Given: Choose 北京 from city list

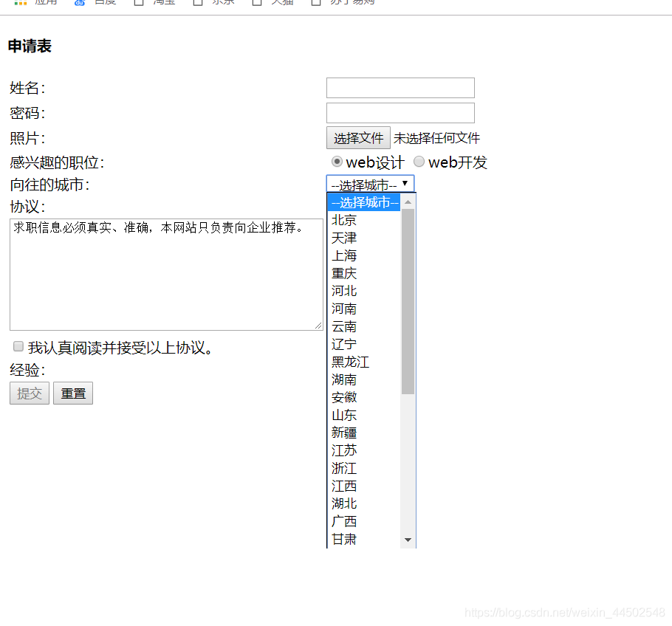Looking at the screenshot, I should coord(364,220).
